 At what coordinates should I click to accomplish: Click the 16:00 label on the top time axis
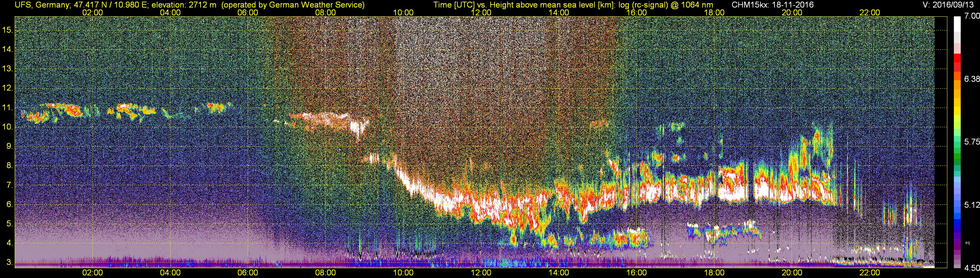pos(636,12)
